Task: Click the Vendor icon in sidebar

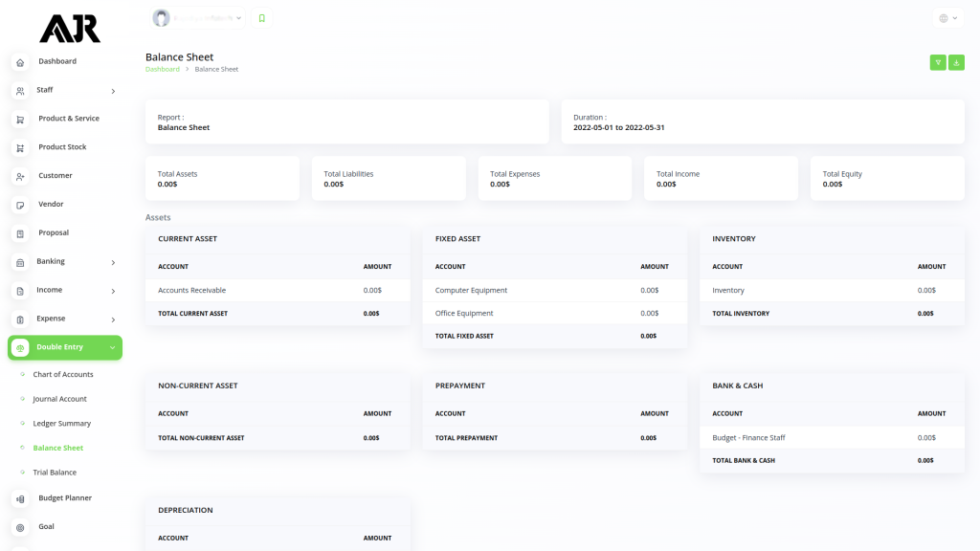Action: point(20,205)
